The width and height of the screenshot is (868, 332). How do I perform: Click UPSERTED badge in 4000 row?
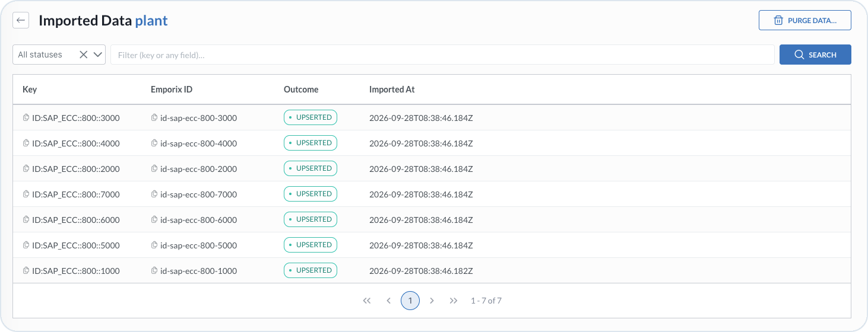[311, 143]
